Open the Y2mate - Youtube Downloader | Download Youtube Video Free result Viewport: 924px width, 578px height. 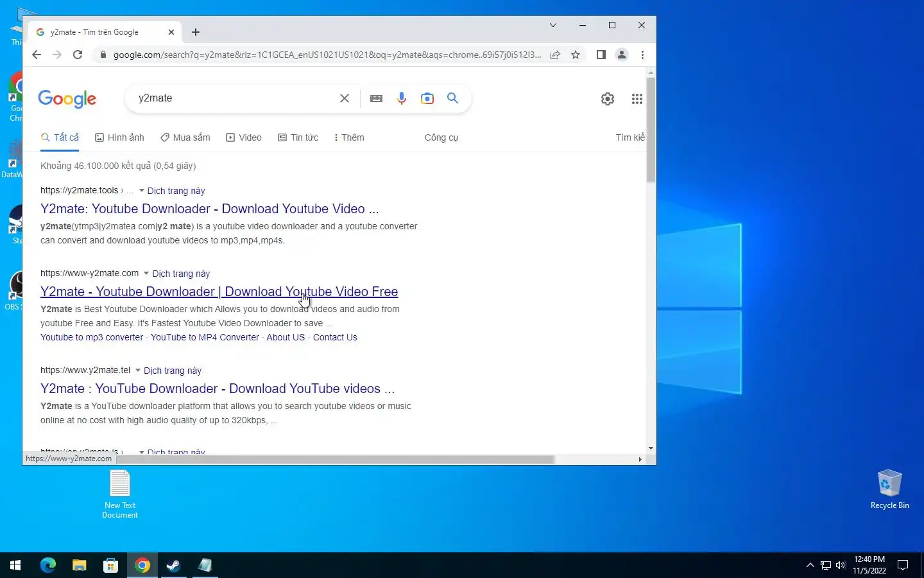tap(219, 292)
